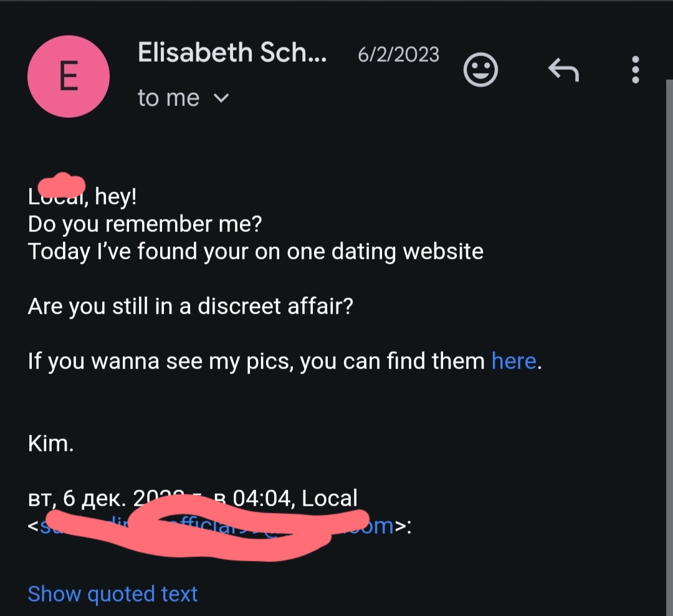Click the "If you wanna see my pics" text
The image size is (673, 616).
tap(255, 361)
